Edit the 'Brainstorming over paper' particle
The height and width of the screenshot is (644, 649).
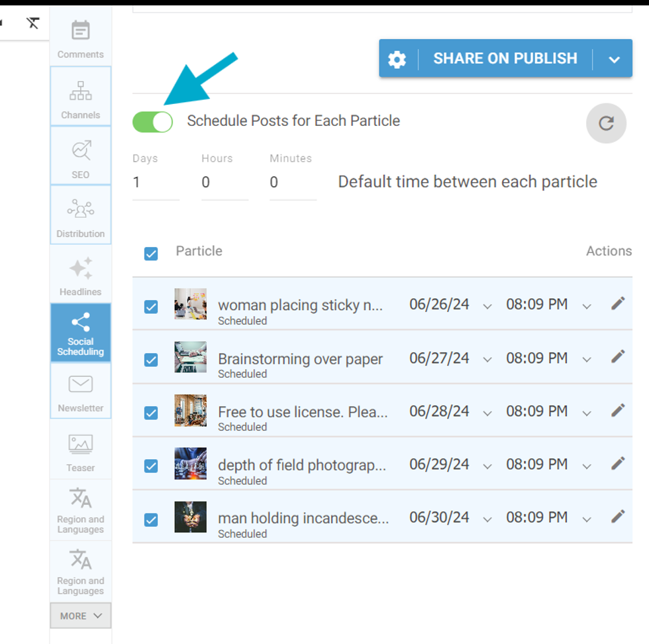click(617, 356)
